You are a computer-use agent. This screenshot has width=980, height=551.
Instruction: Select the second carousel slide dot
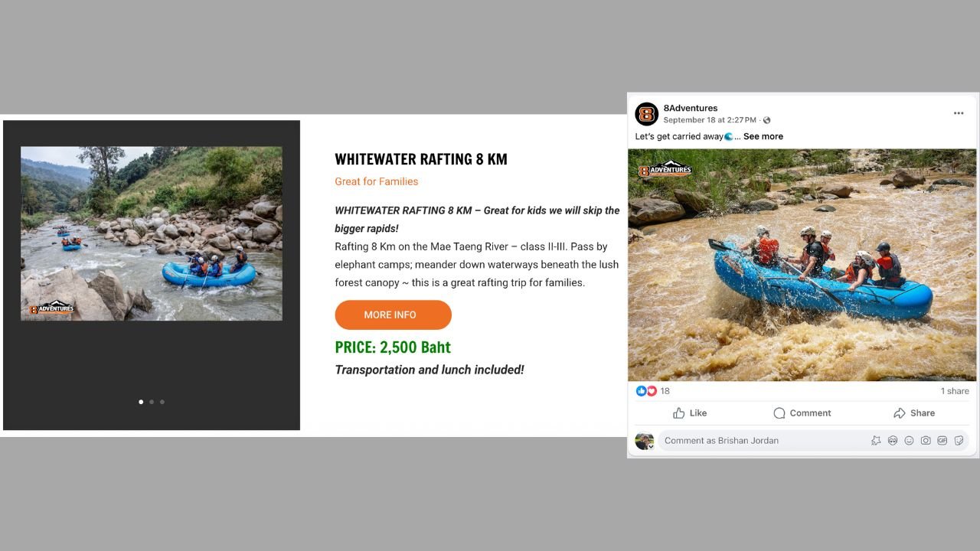pos(152,402)
